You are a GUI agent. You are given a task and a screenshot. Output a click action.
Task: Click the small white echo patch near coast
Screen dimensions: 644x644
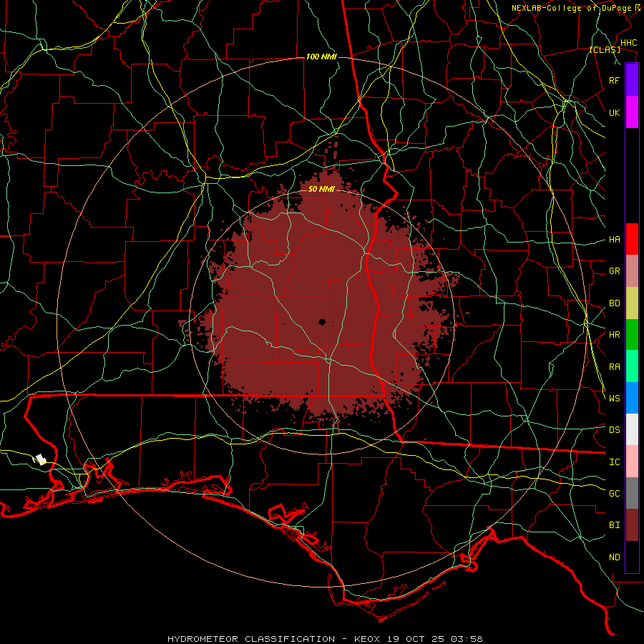(x=40, y=459)
